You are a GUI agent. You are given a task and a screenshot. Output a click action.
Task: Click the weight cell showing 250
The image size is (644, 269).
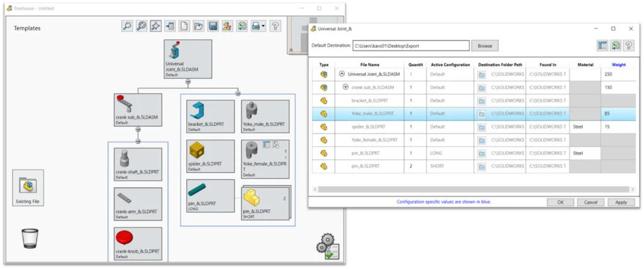[619, 74]
